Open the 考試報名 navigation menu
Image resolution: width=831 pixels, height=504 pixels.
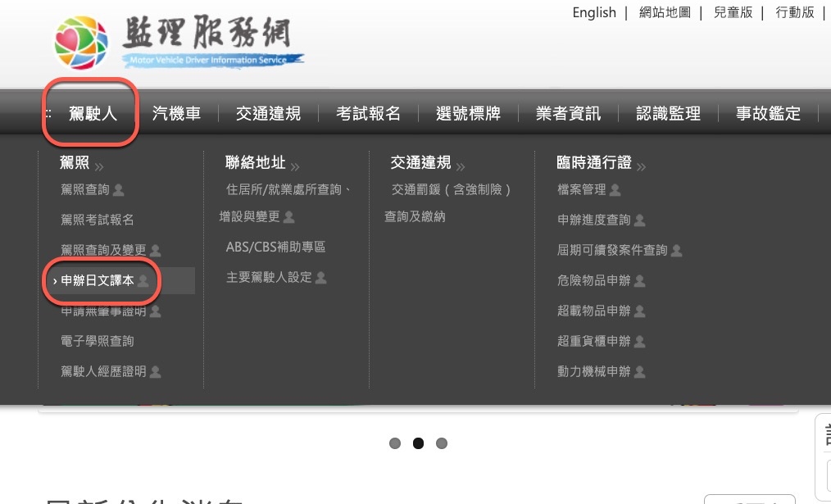[x=368, y=114]
